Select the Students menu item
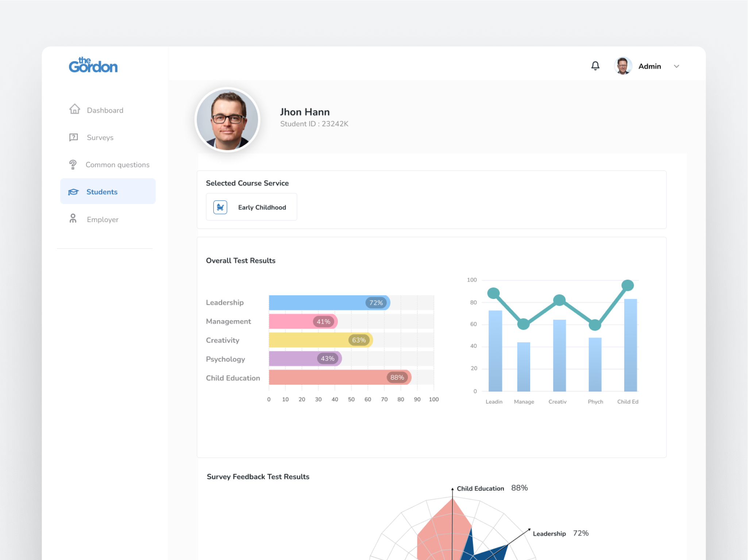This screenshot has height=560, width=748. (x=108, y=191)
